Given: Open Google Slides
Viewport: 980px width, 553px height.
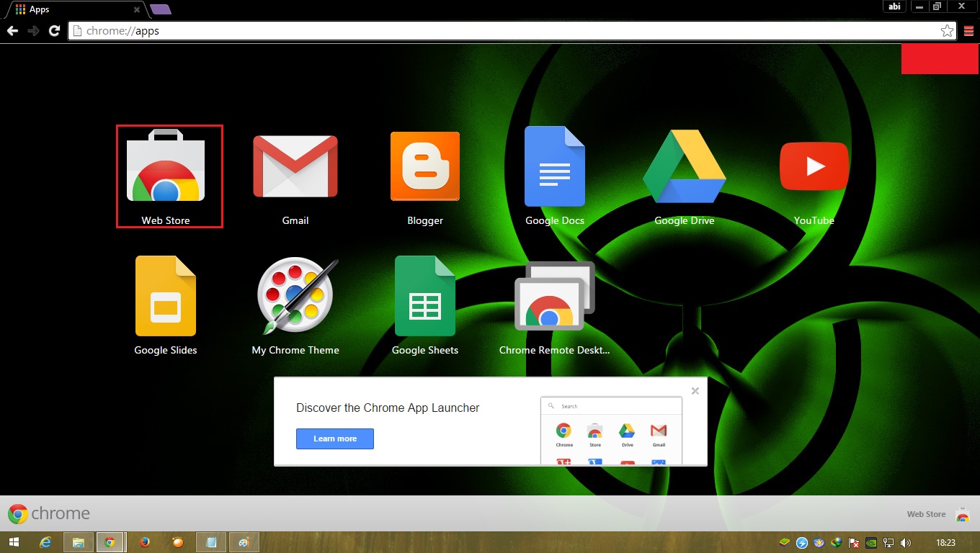Looking at the screenshot, I should click(x=166, y=306).
